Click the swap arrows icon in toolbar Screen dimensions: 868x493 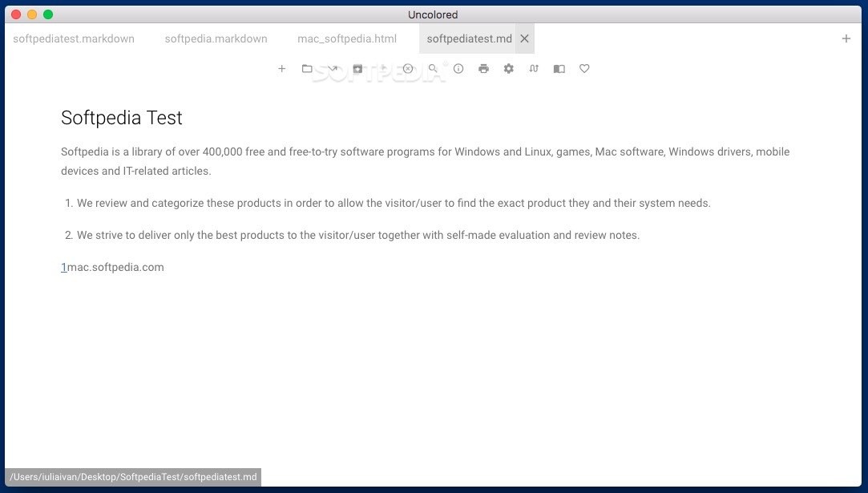tap(534, 69)
